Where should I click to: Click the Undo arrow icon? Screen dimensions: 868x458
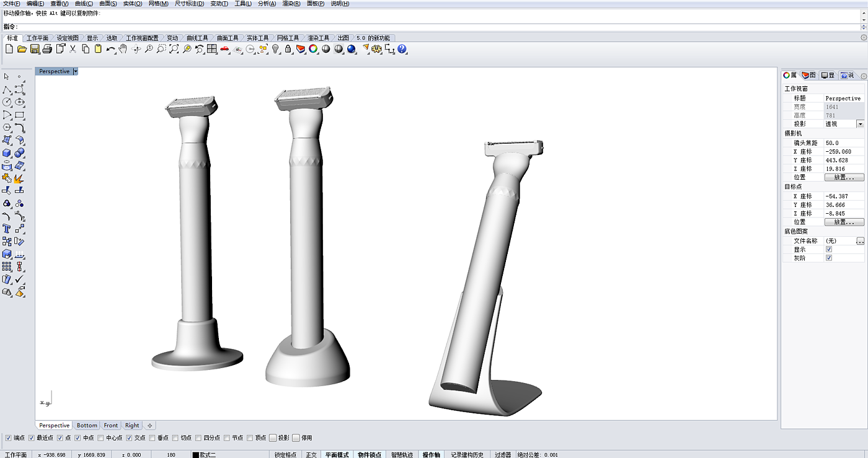click(110, 49)
